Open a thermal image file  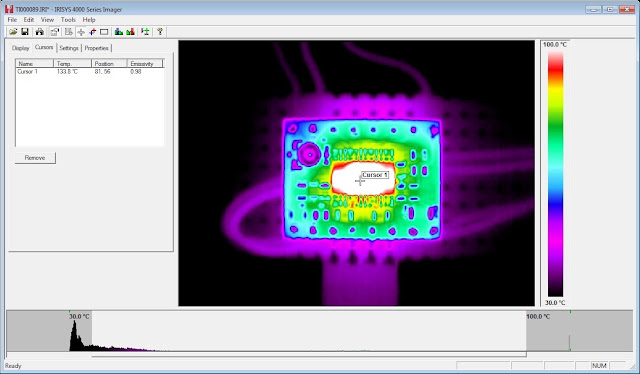coord(13,31)
